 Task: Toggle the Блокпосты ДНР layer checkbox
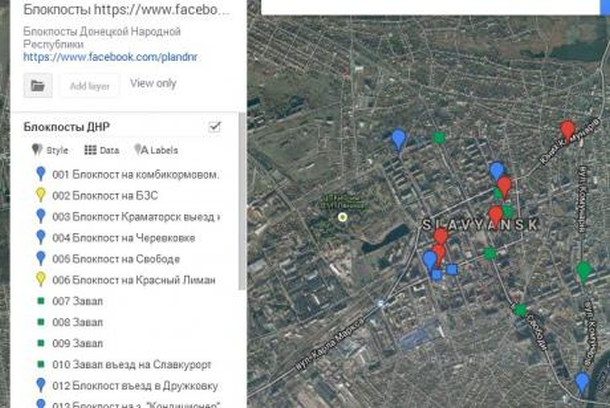tap(215, 126)
